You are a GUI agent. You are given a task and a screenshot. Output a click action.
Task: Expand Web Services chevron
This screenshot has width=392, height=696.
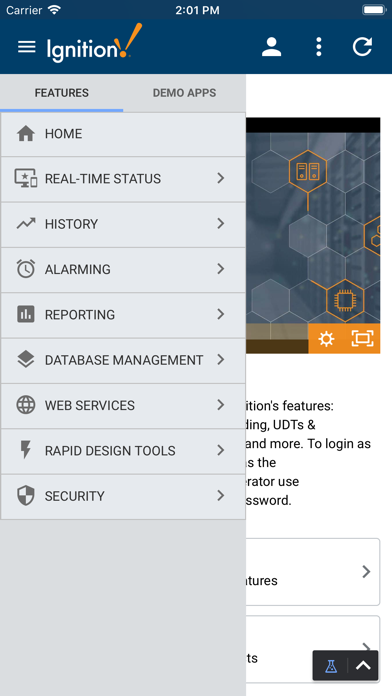(x=221, y=404)
